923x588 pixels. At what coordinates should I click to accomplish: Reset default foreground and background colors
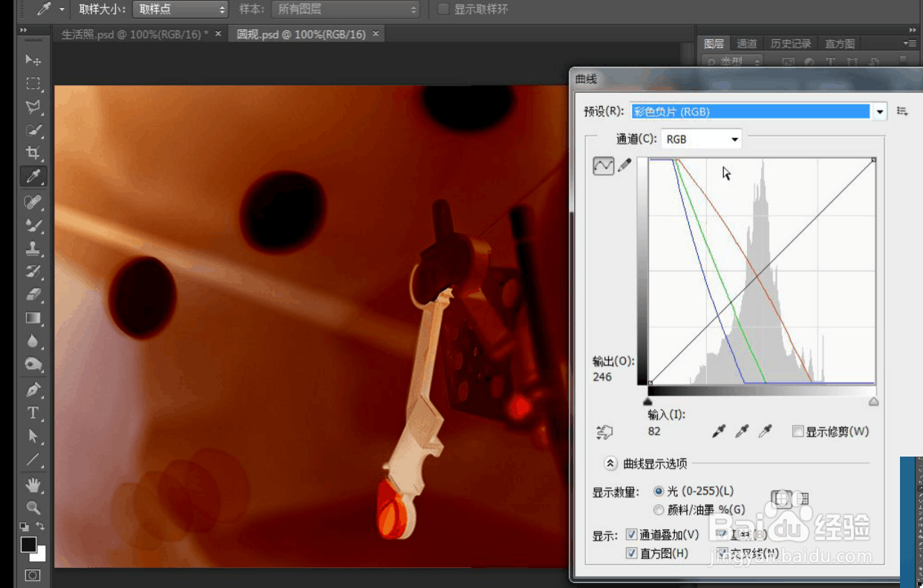coord(25,526)
